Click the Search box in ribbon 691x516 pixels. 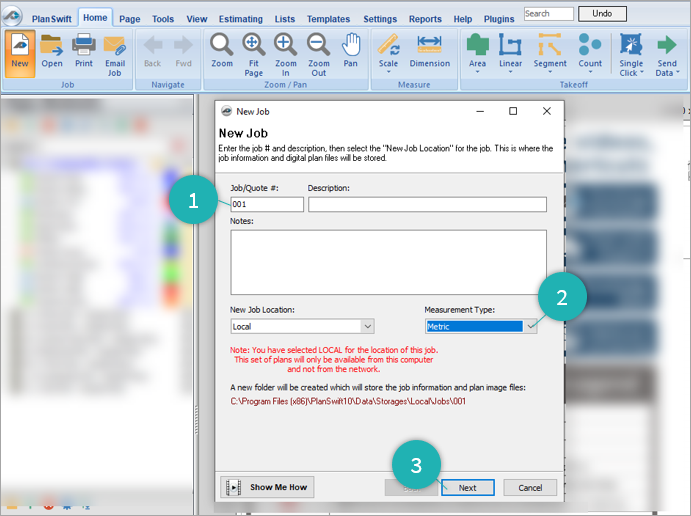pyautogui.click(x=549, y=14)
